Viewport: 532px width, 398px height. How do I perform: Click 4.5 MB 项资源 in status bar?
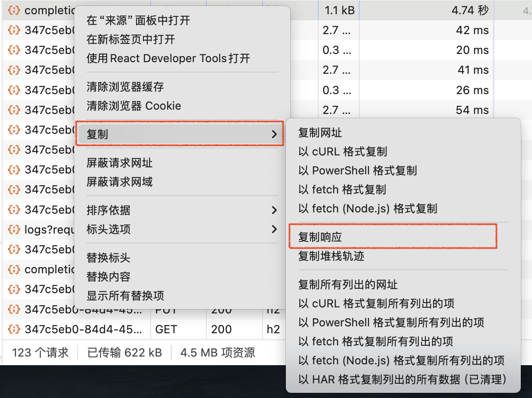click(x=218, y=353)
